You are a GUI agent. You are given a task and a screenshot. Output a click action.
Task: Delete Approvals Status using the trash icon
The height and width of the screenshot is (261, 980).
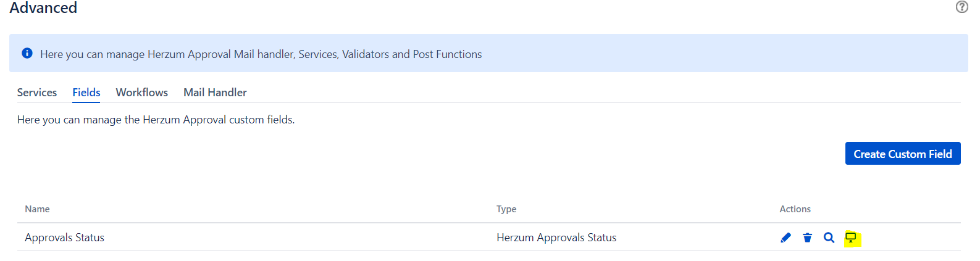point(807,238)
